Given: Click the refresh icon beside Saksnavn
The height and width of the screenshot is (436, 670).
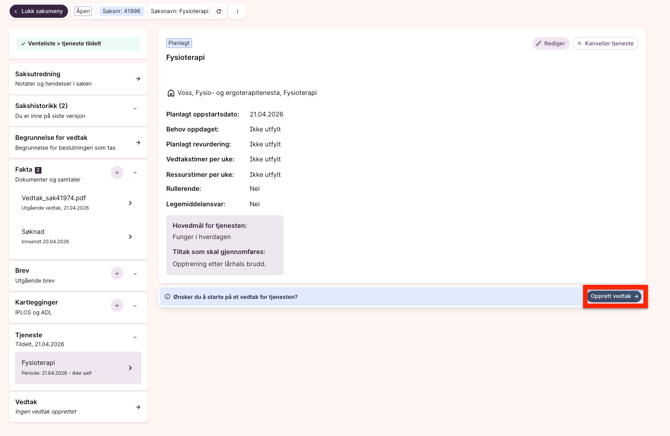Looking at the screenshot, I should pos(219,12).
